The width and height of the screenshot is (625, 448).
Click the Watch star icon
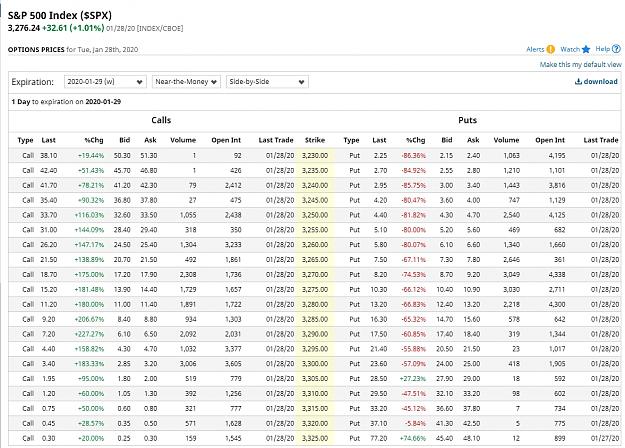tap(586, 49)
